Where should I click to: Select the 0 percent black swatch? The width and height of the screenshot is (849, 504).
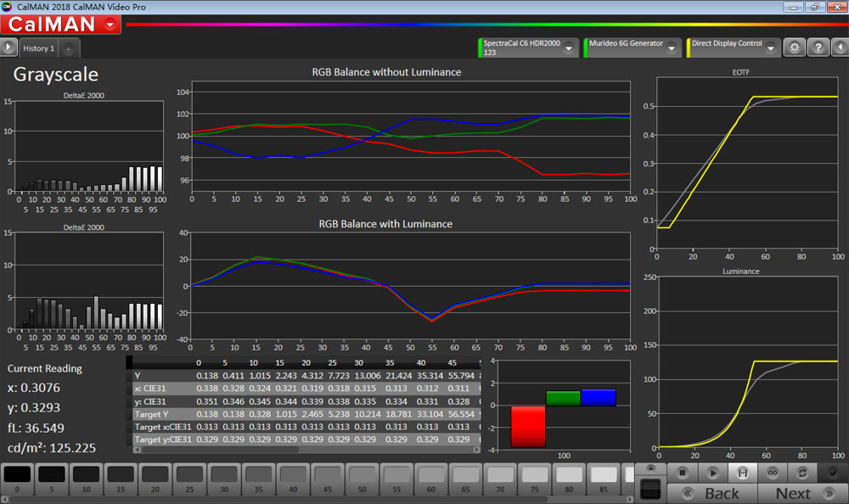pos(17,476)
